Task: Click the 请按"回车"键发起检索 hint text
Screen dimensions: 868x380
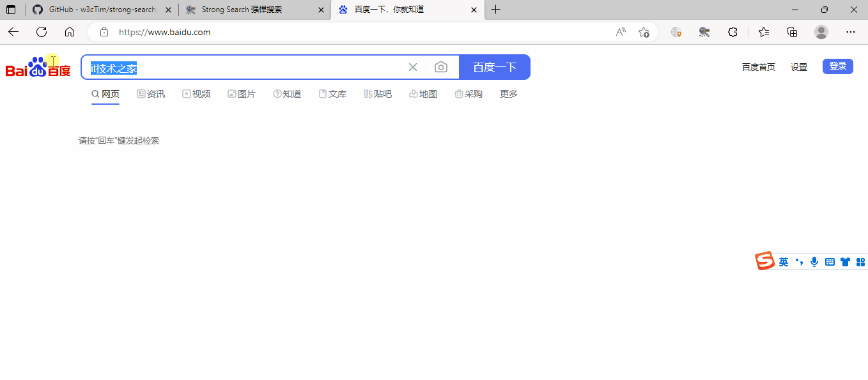Action: pos(119,141)
